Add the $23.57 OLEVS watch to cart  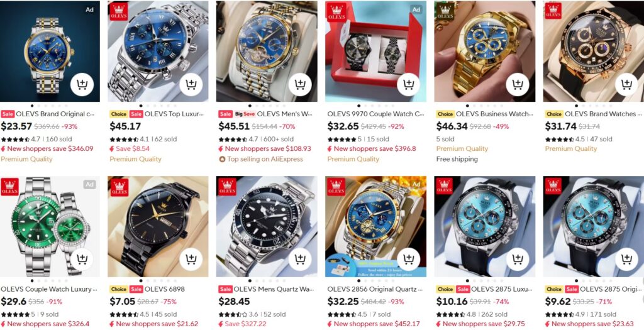[82, 85]
